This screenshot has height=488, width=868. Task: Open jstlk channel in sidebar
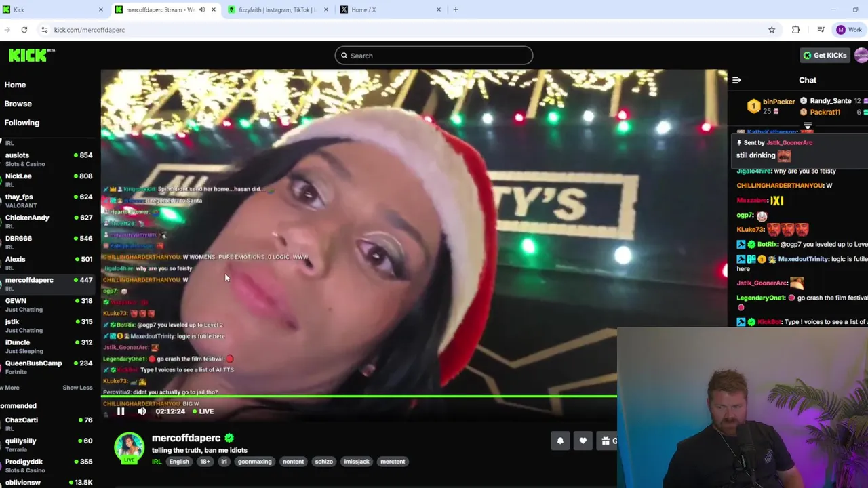pos(47,325)
